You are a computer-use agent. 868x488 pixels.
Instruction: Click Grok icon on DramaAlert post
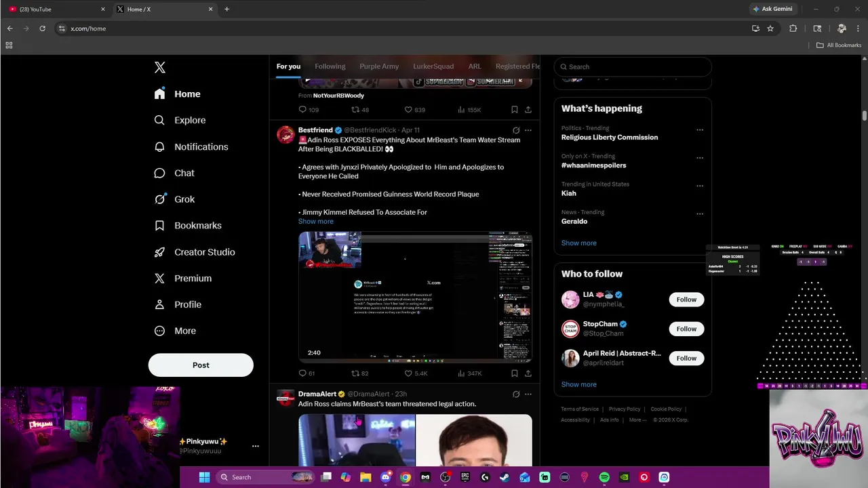516,394
